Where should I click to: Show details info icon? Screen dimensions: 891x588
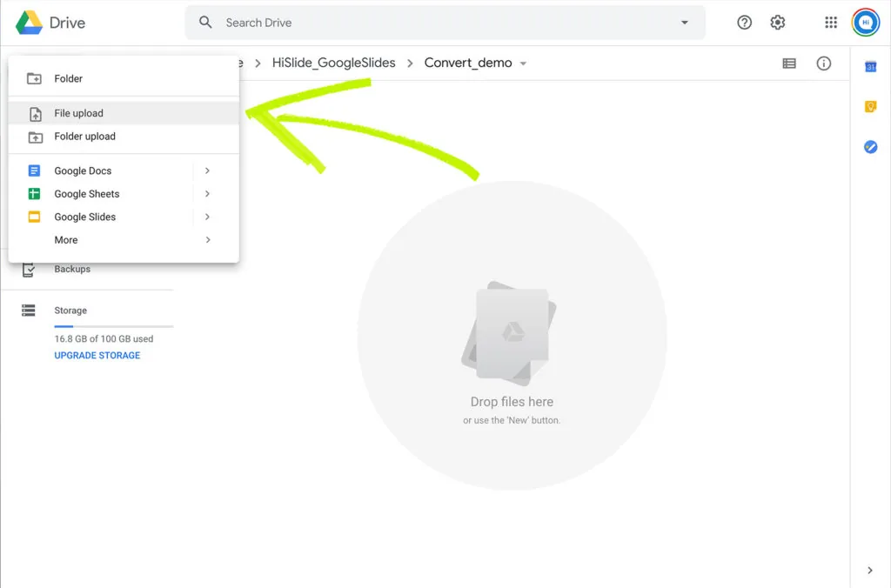coord(823,63)
